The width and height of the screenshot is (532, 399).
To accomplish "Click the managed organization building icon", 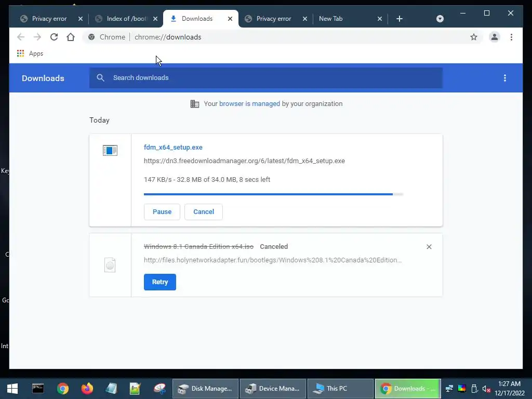I will pyautogui.click(x=195, y=104).
